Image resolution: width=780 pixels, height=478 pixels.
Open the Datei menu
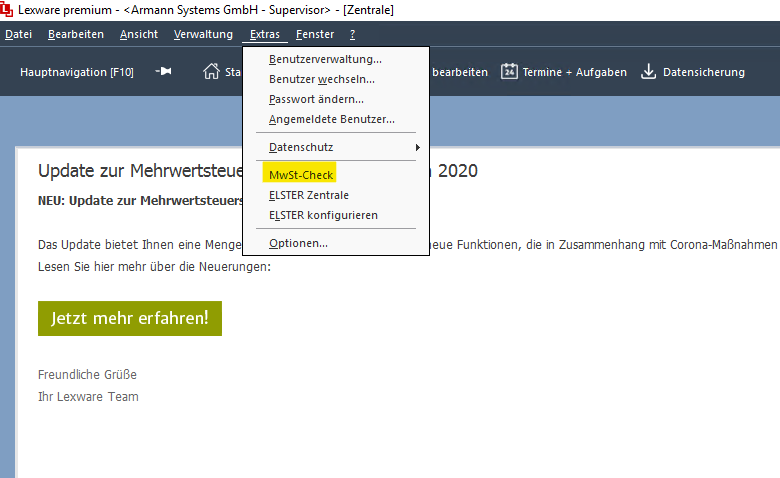pyautogui.click(x=18, y=34)
